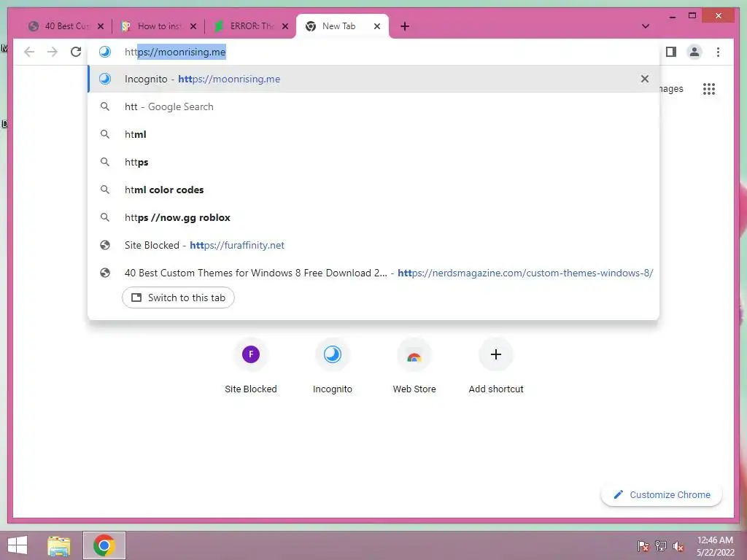Choose the htt Google Search suggestion
The image size is (747, 560).
tap(373, 106)
